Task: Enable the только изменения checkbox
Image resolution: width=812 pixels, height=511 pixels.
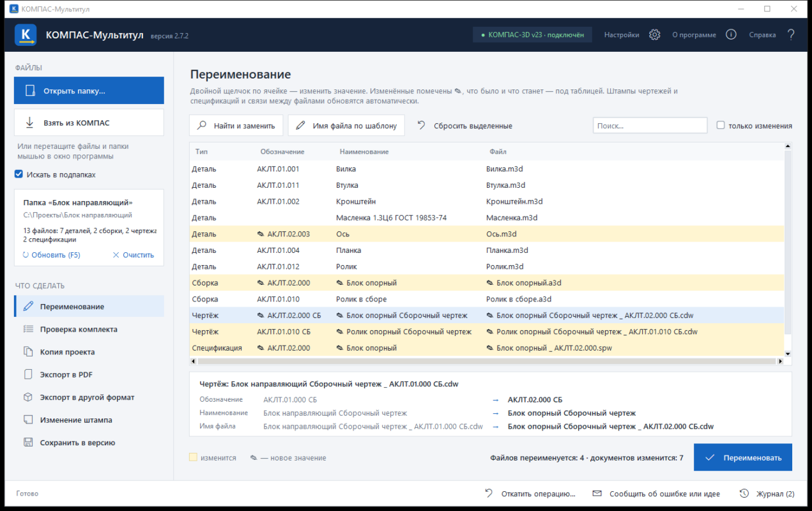Action: [721, 126]
